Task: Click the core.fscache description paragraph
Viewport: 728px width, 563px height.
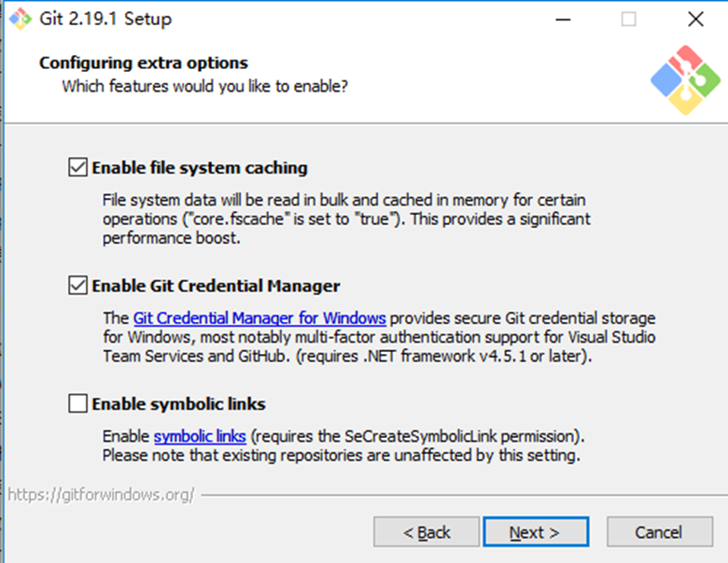Action: pyautogui.click(x=345, y=218)
